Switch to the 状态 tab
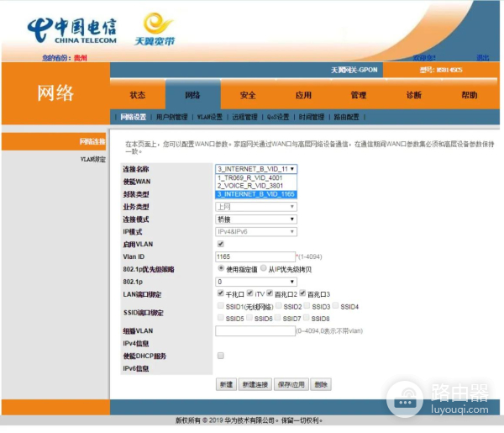 [x=138, y=96]
